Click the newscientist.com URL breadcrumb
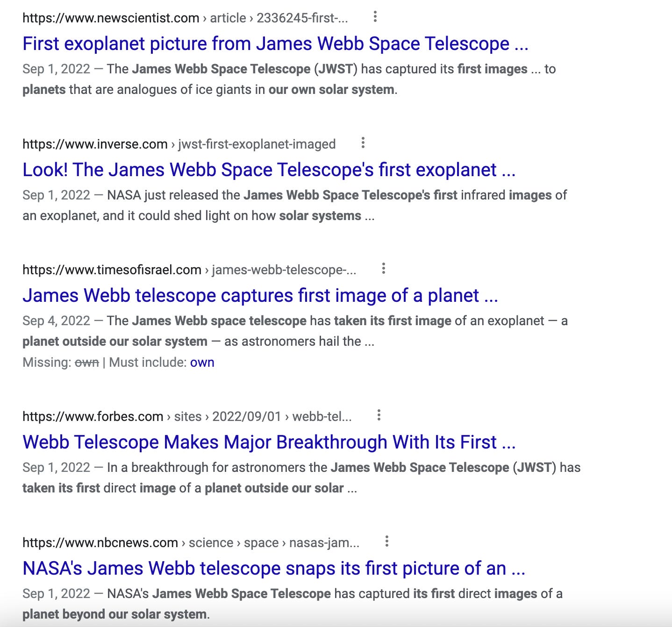 pyautogui.click(x=185, y=18)
